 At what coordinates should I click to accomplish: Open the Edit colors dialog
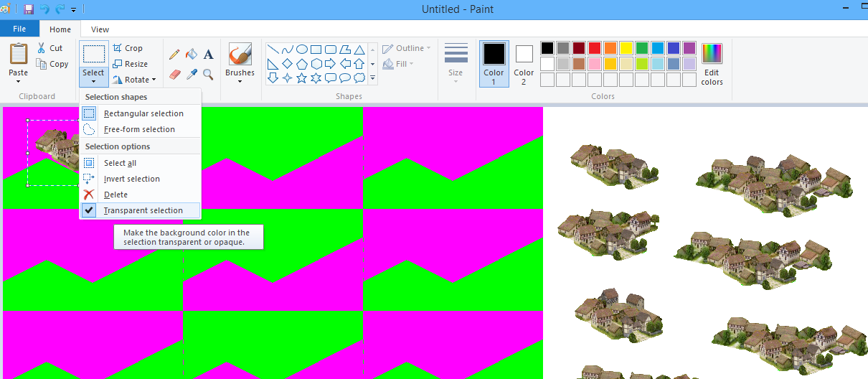pyautogui.click(x=712, y=63)
